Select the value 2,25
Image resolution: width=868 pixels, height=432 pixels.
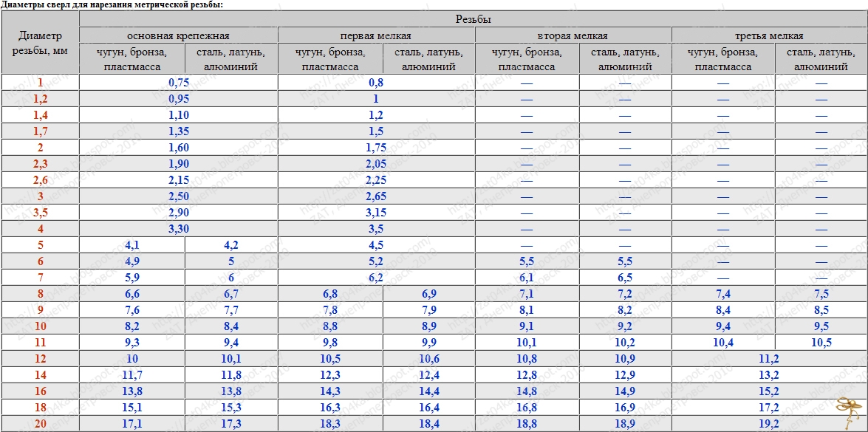tap(376, 180)
